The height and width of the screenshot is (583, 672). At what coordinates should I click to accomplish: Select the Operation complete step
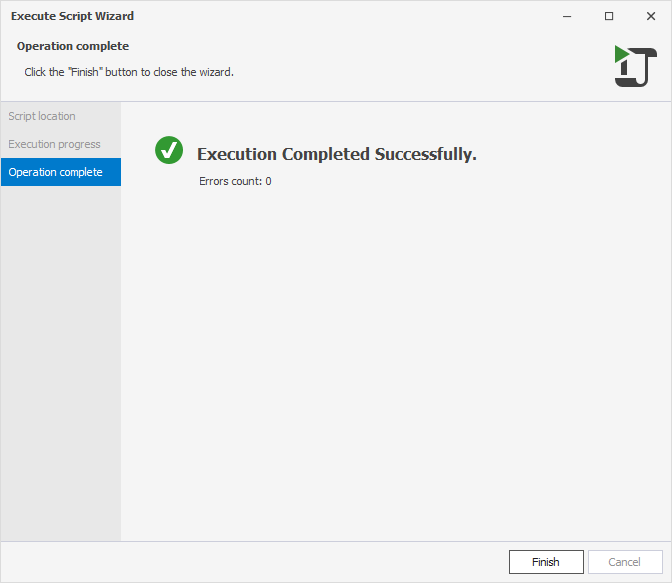[60, 172]
